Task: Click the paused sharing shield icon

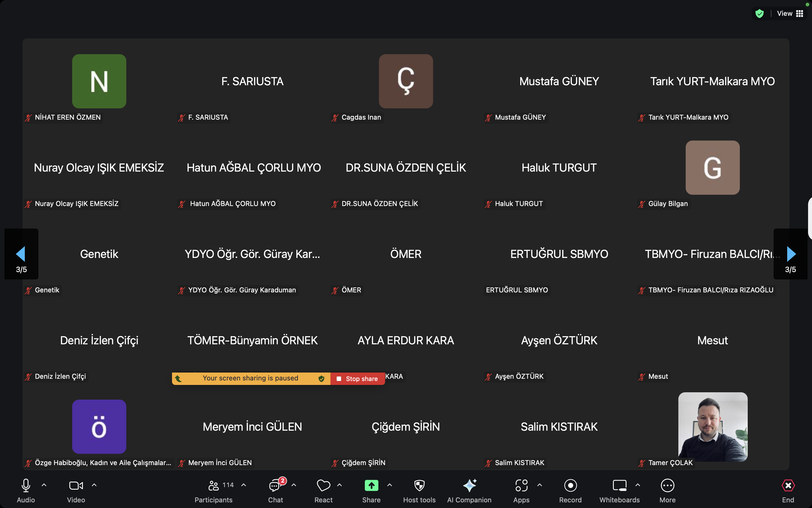Action: 321,379
